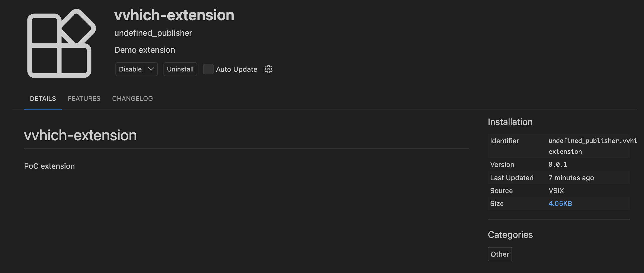This screenshot has width=644, height=273.
Task: Expand the Disable button dropdown arrow
Action: point(151,69)
